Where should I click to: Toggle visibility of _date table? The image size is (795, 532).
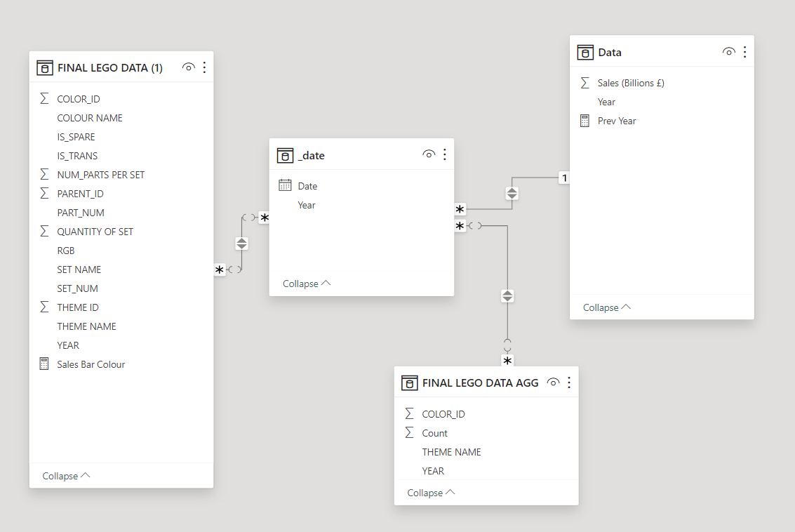coord(429,154)
